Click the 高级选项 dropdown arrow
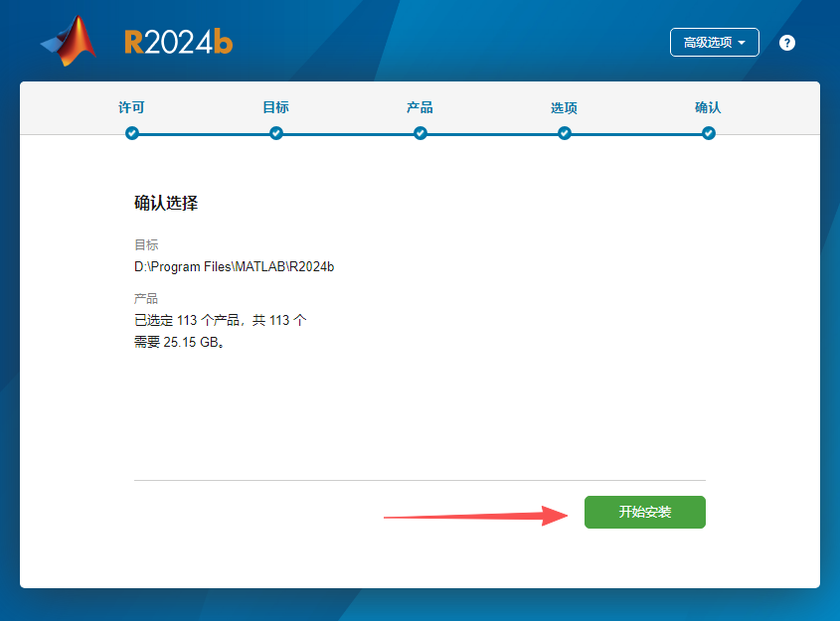Image resolution: width=840 pixels, height=621 pixels. click(x=742, y=42)
